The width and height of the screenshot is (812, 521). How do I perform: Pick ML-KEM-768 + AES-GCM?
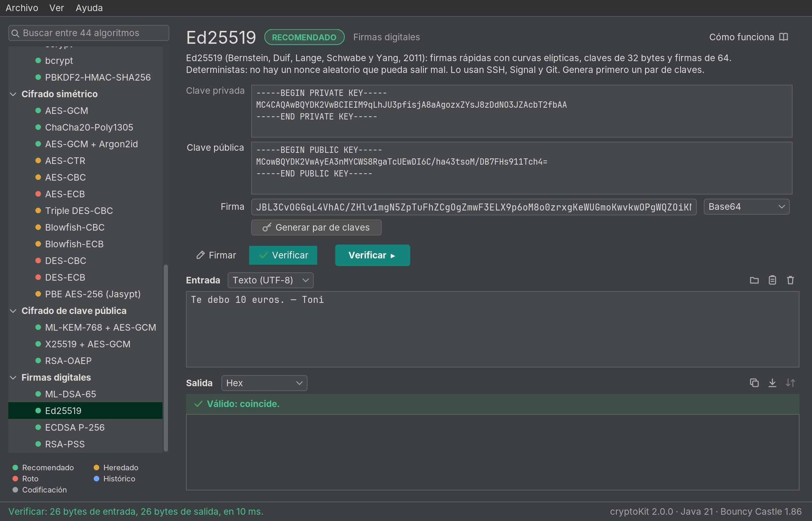point(85,328)
